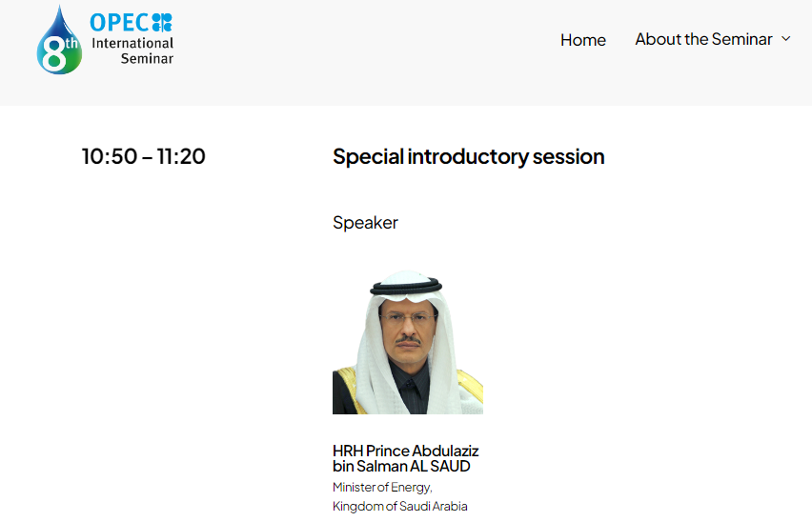
Task: Open the speaker portrait photo
Action: 408,342
